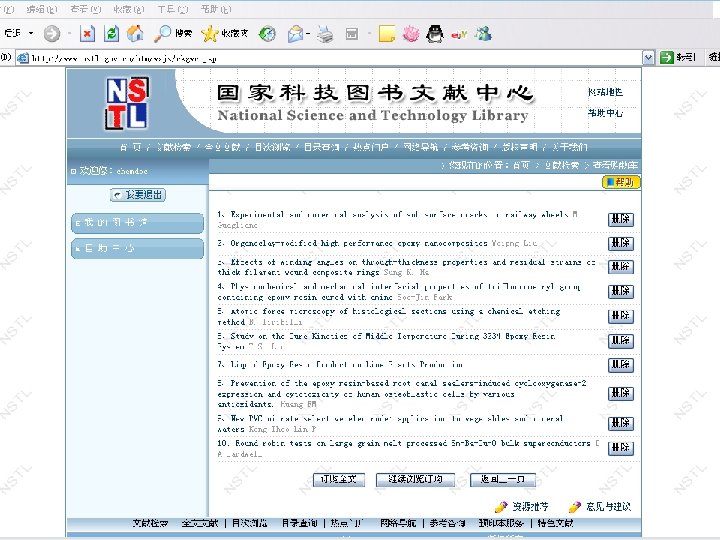Click the 我要退出 logout button
720x540 pixels.
click(x=138, y=195)
